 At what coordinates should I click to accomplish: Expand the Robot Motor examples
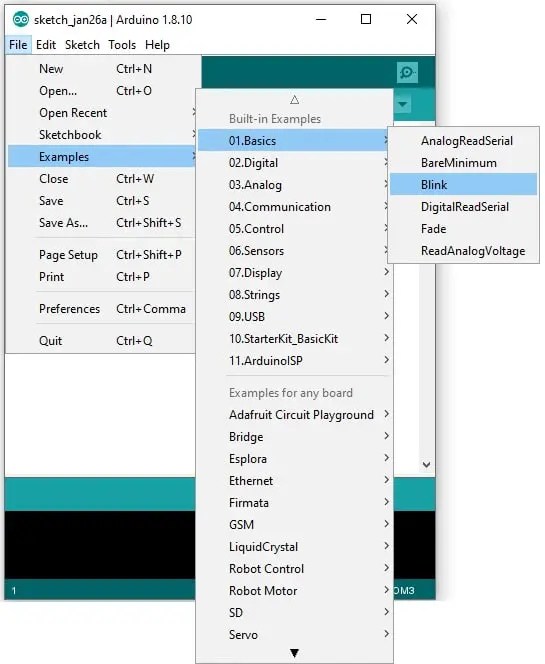point(294,591)
